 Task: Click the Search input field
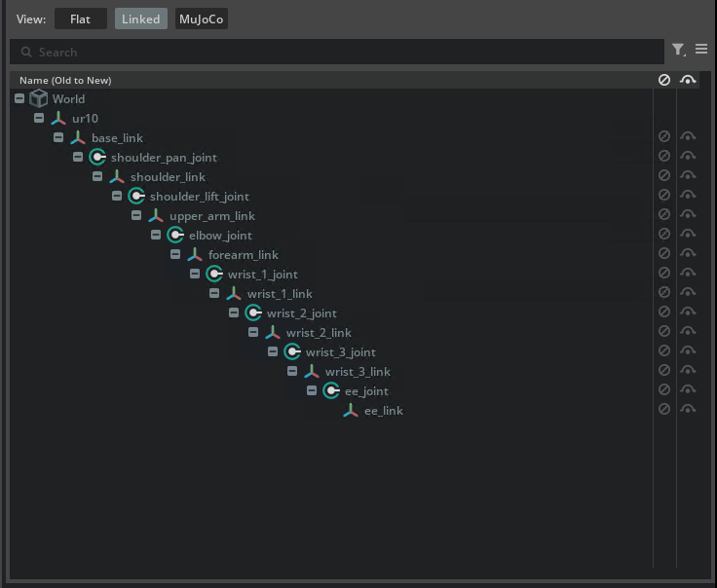point(331,52)
